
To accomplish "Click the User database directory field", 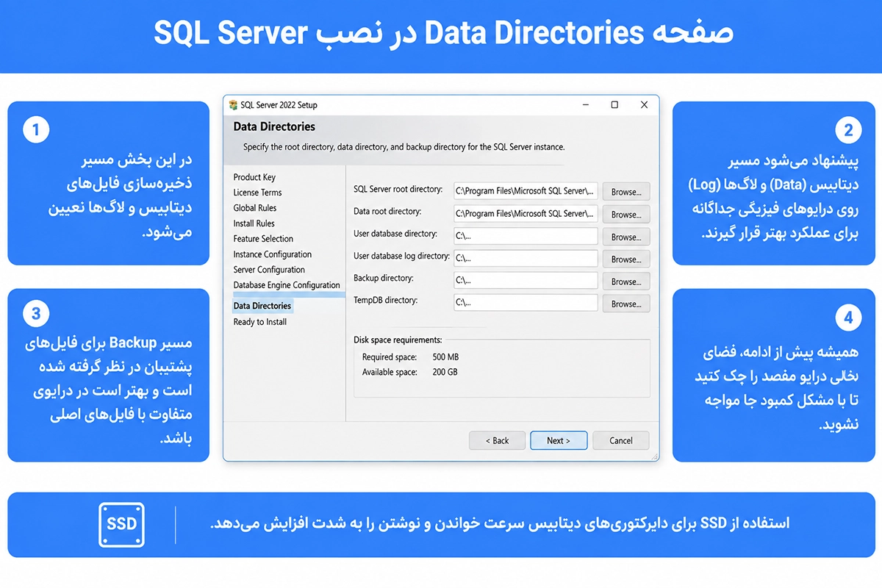I will click(x=526, y=237).
